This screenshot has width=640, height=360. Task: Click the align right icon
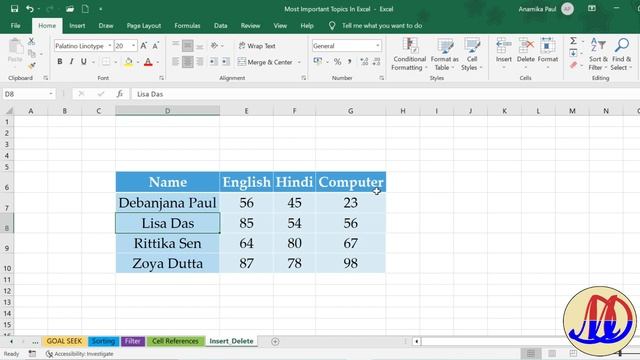(x=200, y=62)
